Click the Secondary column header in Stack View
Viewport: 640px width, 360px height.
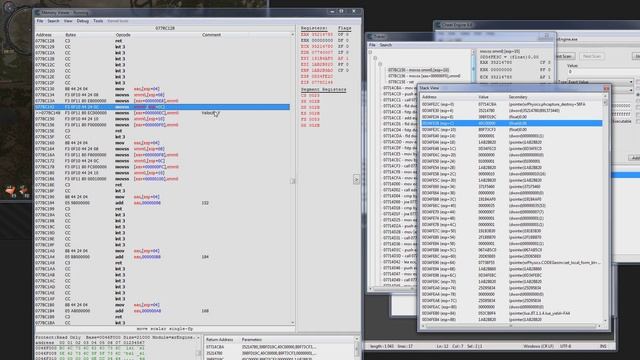(518, 97)
